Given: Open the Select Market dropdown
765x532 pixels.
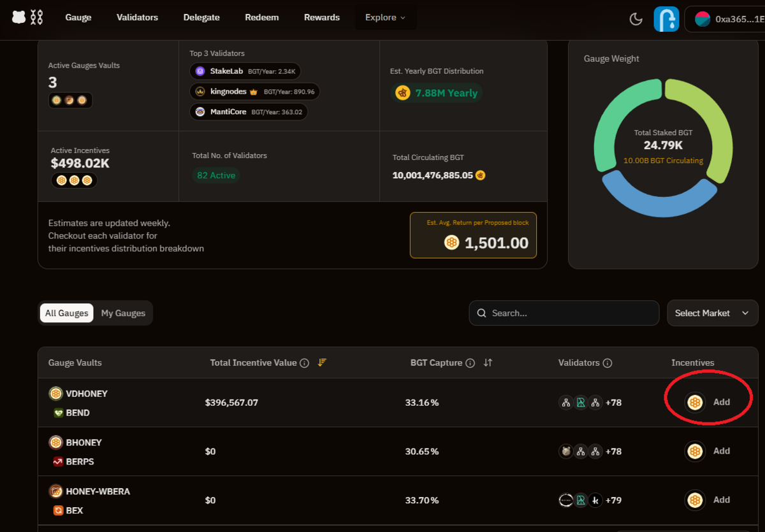Looking at the screenshot, I should pos(712,313).
